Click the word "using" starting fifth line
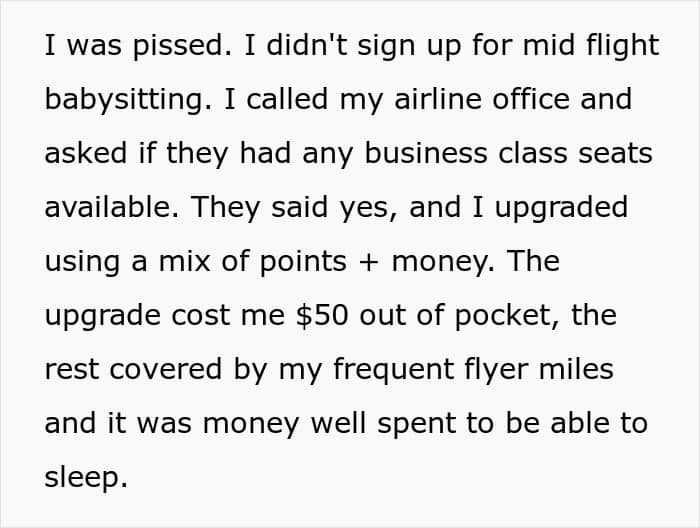700x528 pixels. click(x=82, y=262)
